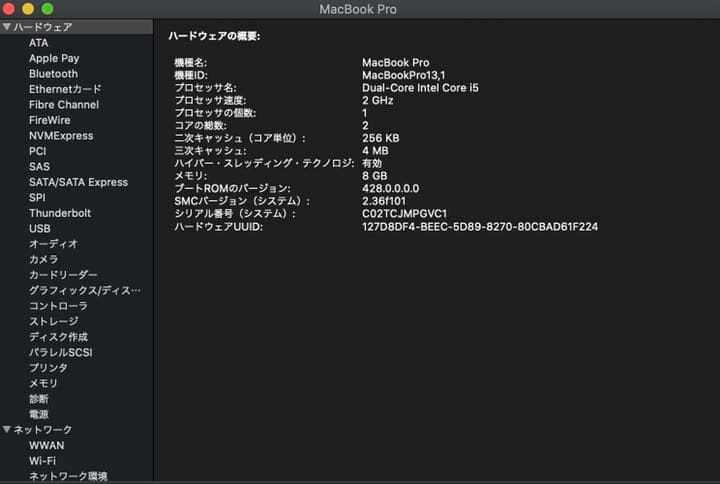Open the PCI entry
Viewport: 720px width, 484px height.
coord(38,151)
